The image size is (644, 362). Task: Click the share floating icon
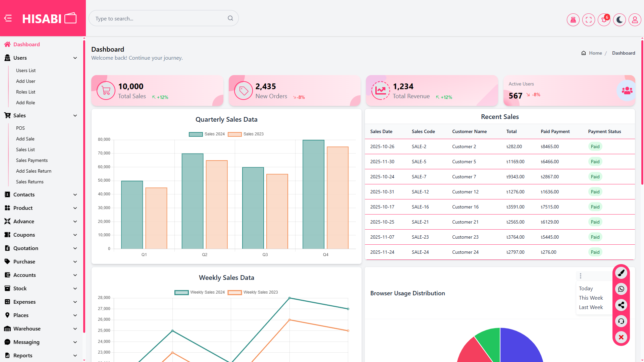pos(621,305)
